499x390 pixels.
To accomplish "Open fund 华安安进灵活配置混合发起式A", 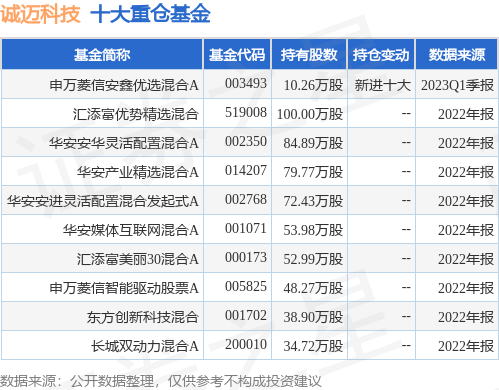I will pyautogui.click(x=103, y=201).
